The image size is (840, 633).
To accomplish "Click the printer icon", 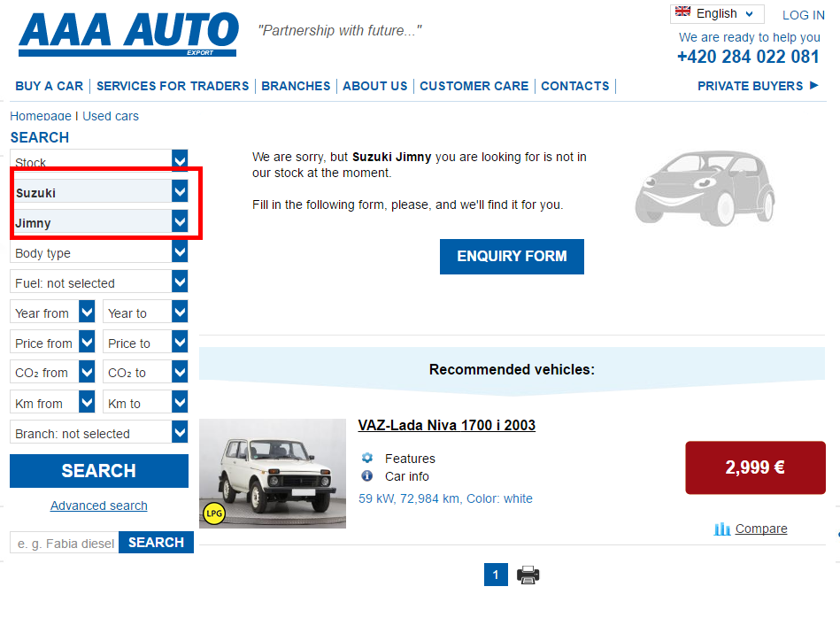I will pyautogui.click(x=528, y=575).
